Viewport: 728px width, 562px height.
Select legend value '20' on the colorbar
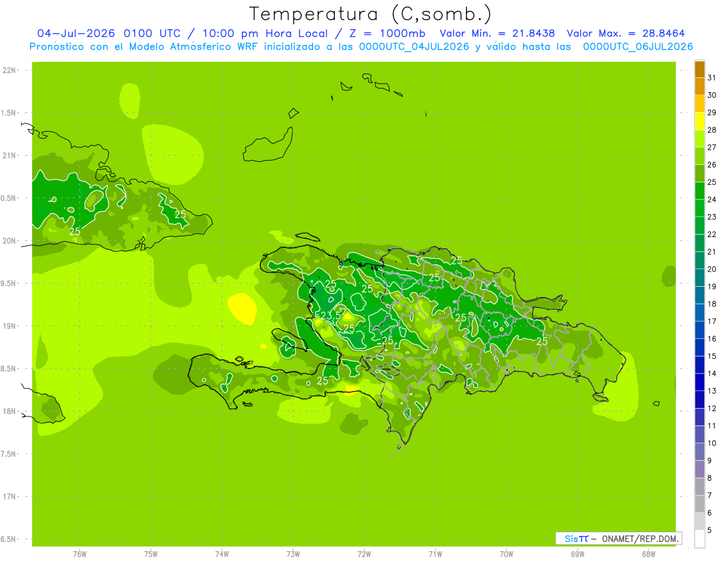(x=712, y=269)
